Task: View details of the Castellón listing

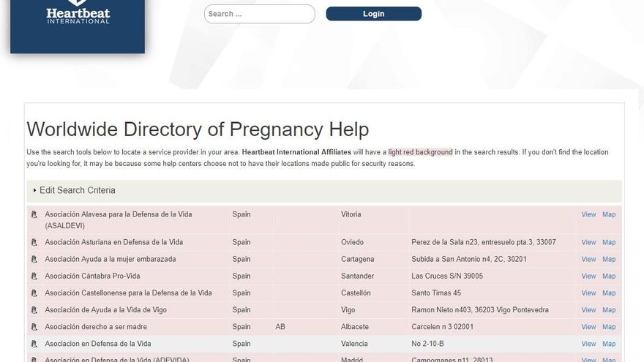Action: tap(588, 293)
